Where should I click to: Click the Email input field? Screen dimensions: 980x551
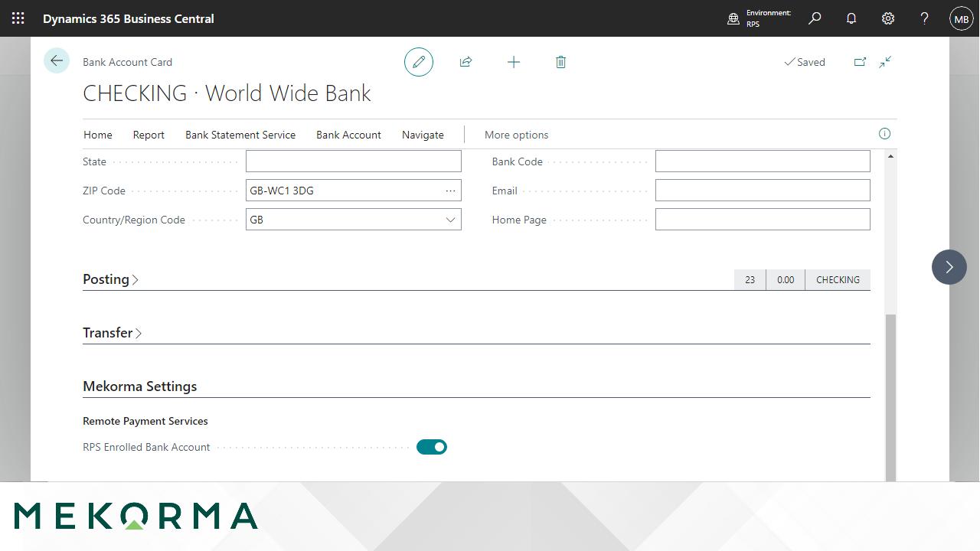(763, 191)
